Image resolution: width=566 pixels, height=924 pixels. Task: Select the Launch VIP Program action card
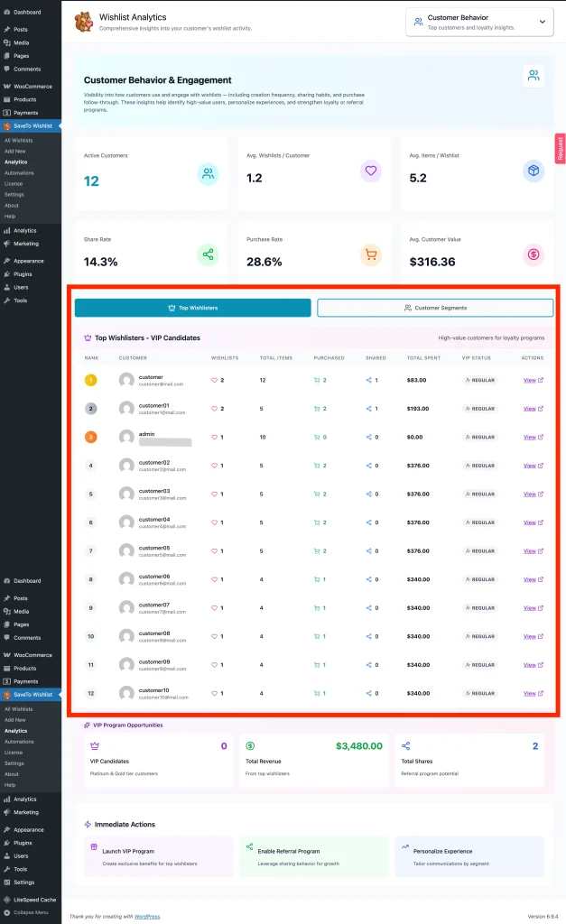(159, 857)
